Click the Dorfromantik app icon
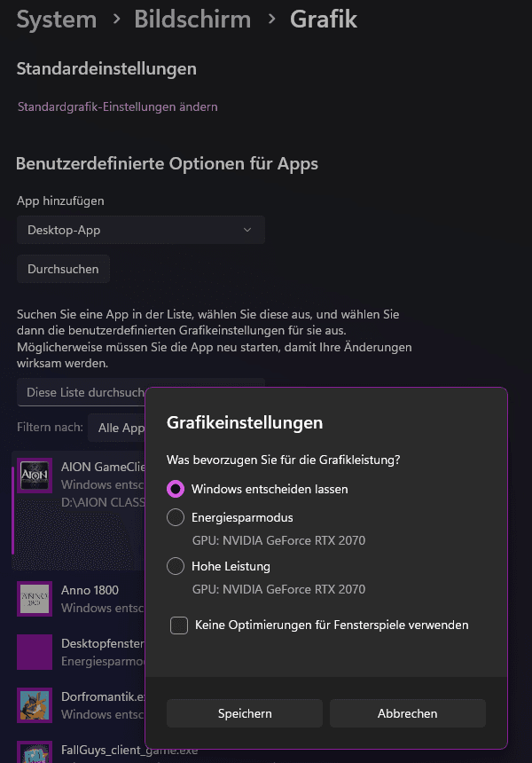The image size is (532, 763). (35, 705)
